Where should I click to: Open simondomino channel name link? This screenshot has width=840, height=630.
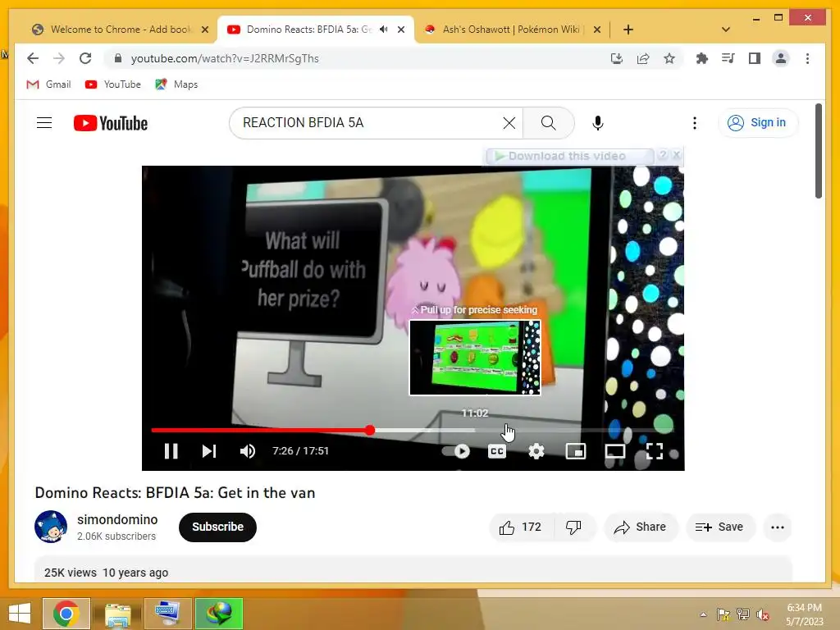pos(117,519)
